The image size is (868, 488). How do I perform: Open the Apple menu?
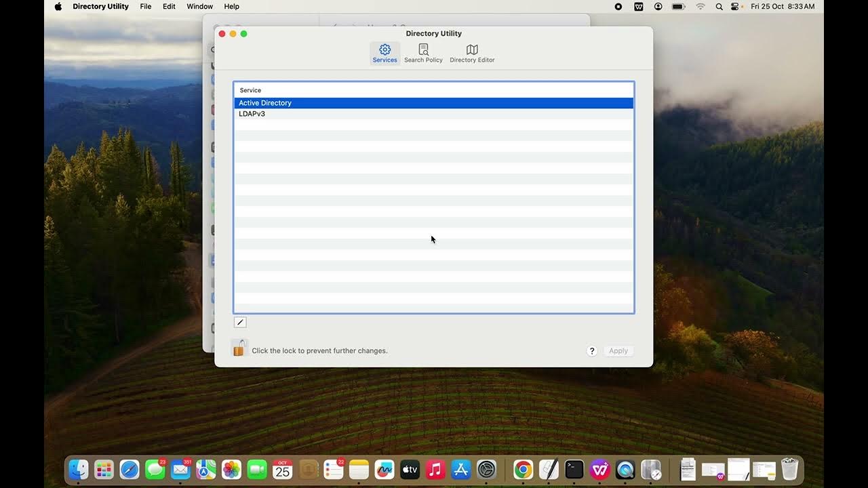click(58, 6)
